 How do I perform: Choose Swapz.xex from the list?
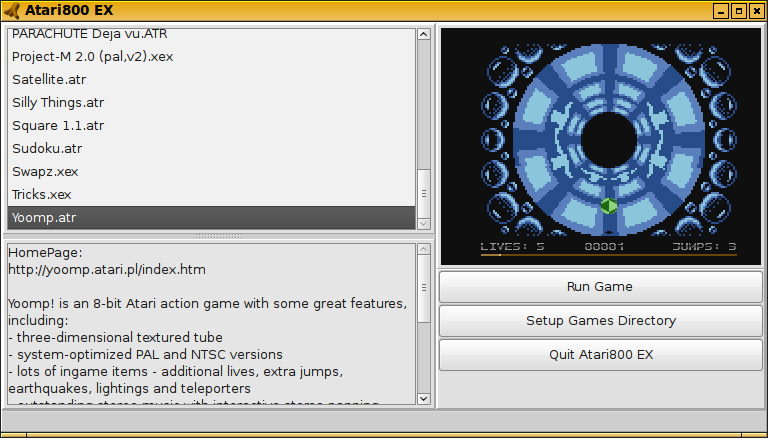point(212,171)
